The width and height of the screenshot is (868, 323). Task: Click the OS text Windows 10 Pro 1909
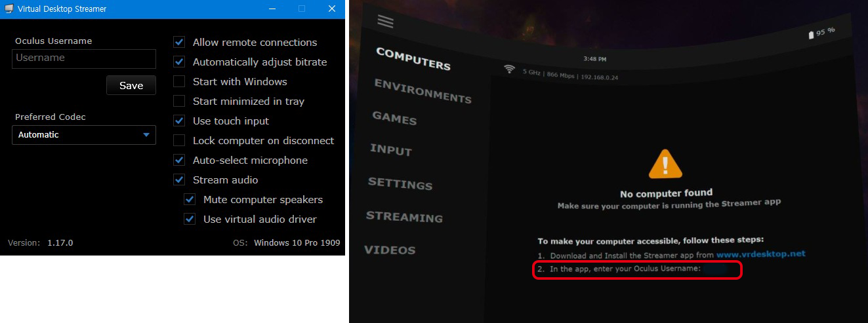click(297, 242)
